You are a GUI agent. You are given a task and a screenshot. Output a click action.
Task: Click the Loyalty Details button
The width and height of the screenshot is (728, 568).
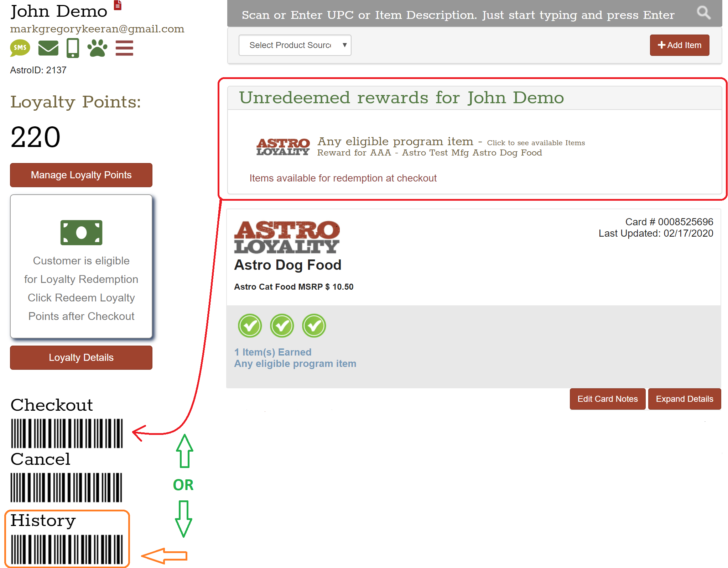tap(81, 358)
